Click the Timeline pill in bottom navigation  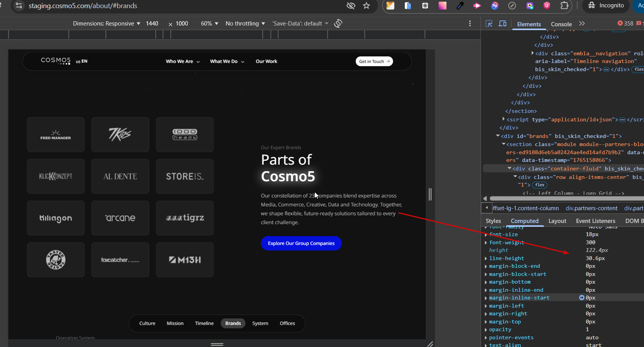click(x=204, y=323)
